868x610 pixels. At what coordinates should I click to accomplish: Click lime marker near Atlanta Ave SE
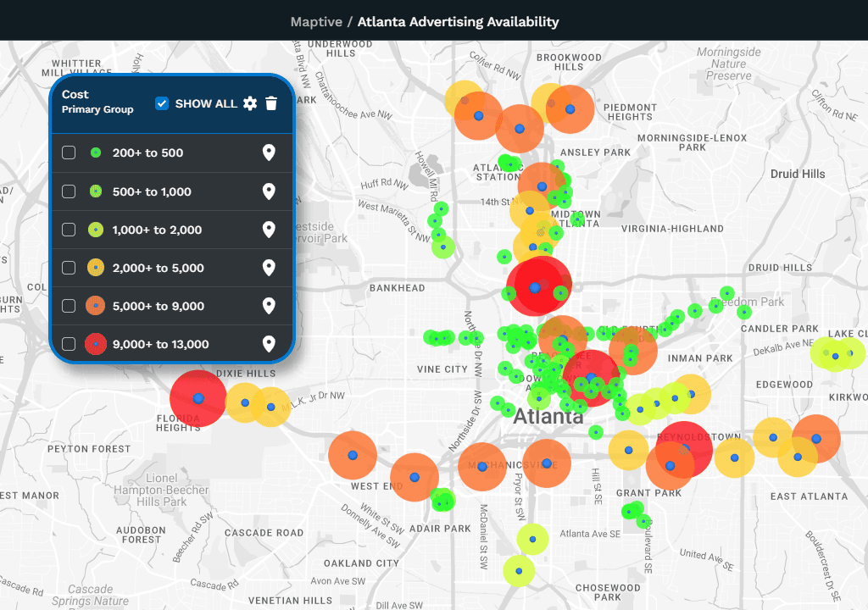coord(532,539)
